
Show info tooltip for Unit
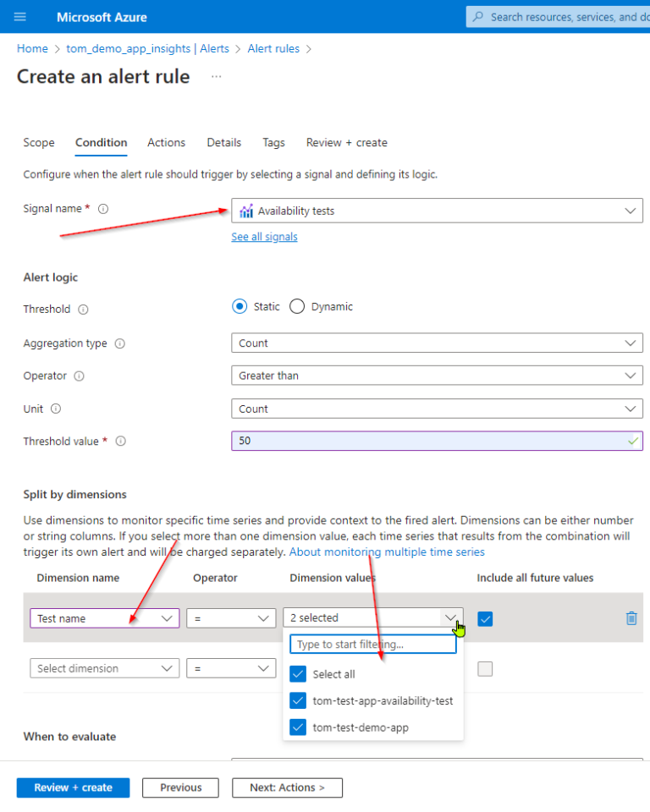coord(56,409)
